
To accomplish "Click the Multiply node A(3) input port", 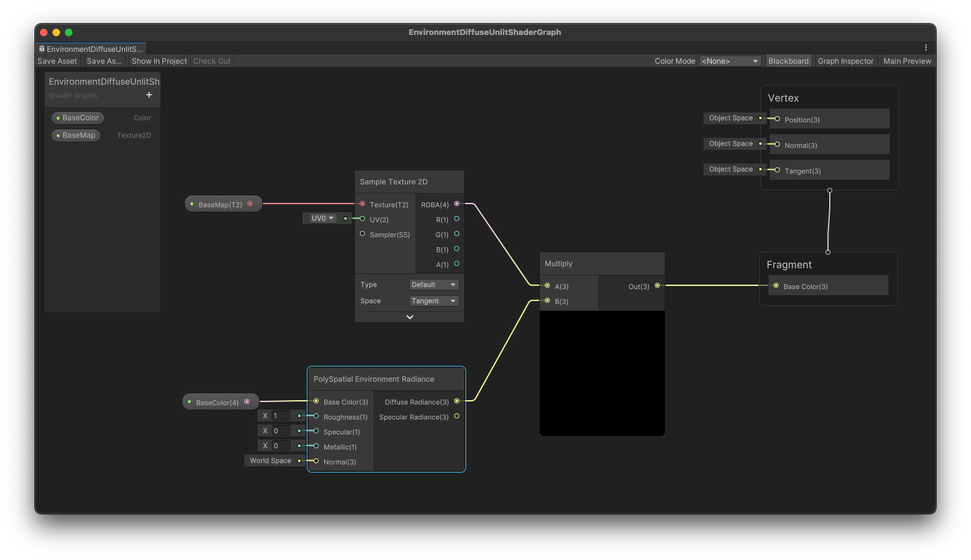I will point(547,285).
